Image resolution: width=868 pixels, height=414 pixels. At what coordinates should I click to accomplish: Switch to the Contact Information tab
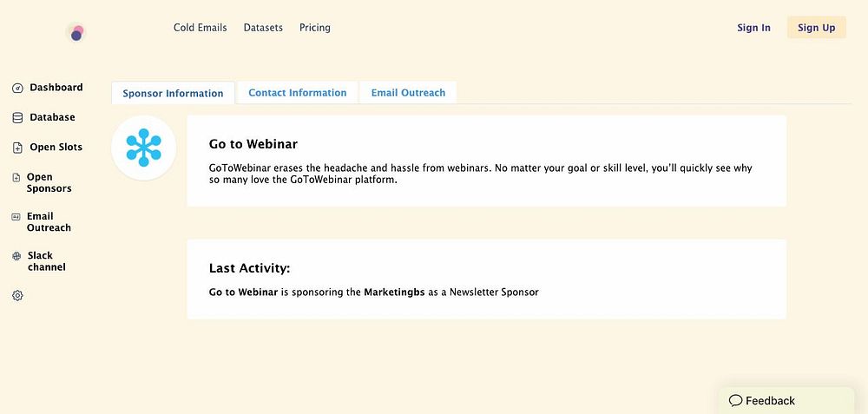(297, 93)
